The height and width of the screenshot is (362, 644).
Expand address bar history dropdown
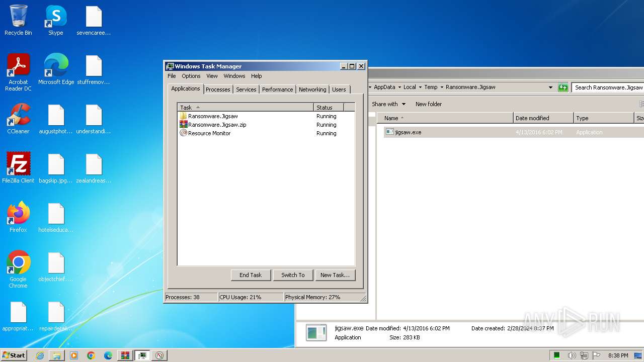[x=550, y=87]
